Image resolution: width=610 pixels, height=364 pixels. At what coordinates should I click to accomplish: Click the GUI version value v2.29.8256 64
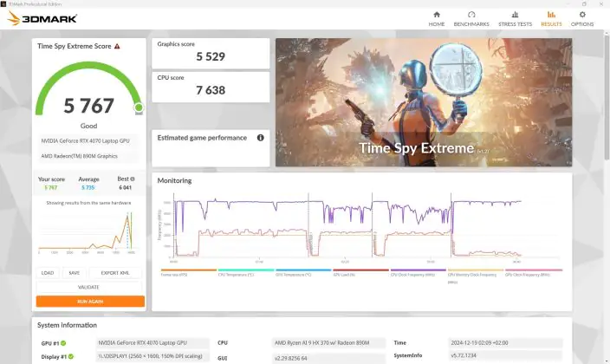328,358
